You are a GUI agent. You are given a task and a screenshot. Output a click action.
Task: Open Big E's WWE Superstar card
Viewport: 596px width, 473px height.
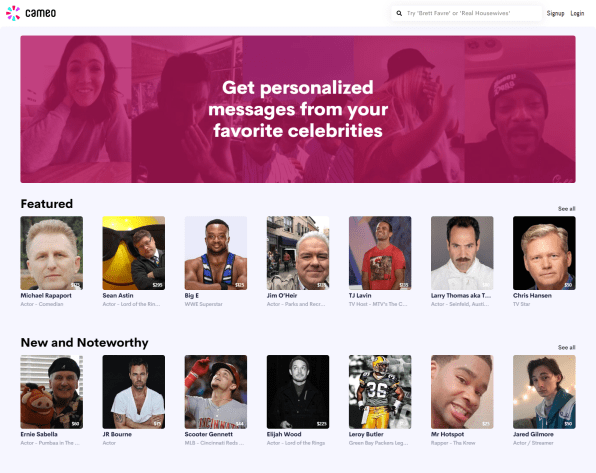coord(216,253)
